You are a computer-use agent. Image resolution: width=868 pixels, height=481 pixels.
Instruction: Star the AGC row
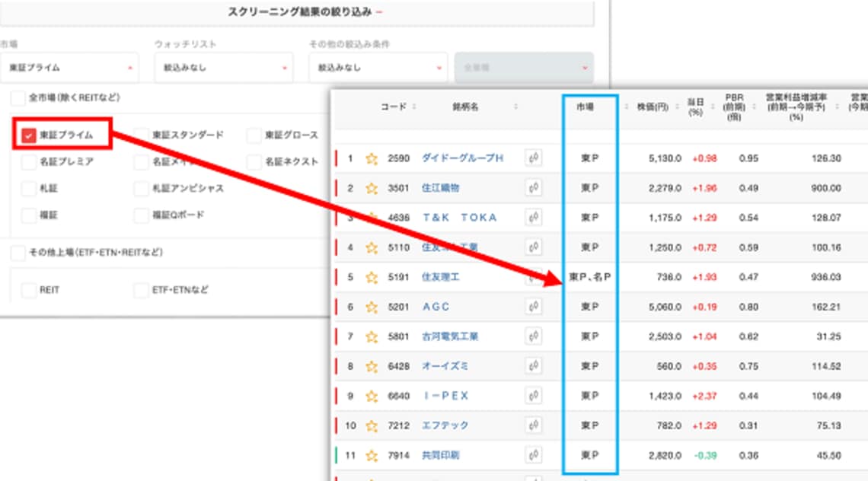372,307
